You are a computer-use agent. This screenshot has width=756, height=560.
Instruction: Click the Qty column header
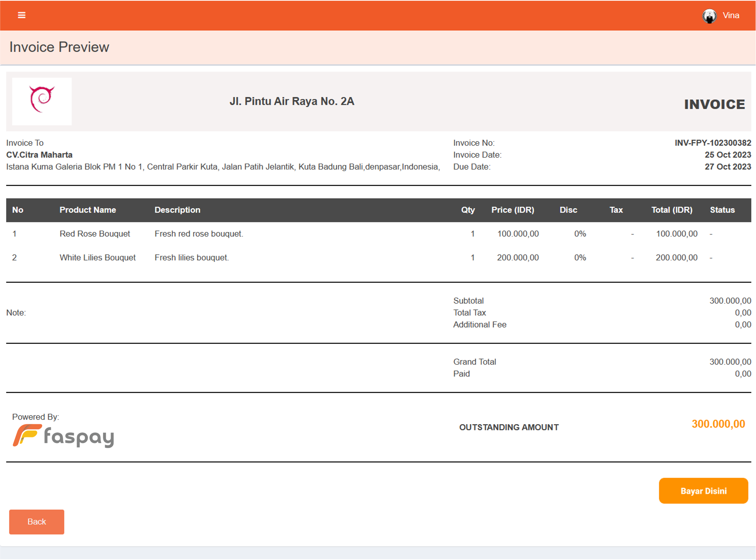(x=467, y=210)
